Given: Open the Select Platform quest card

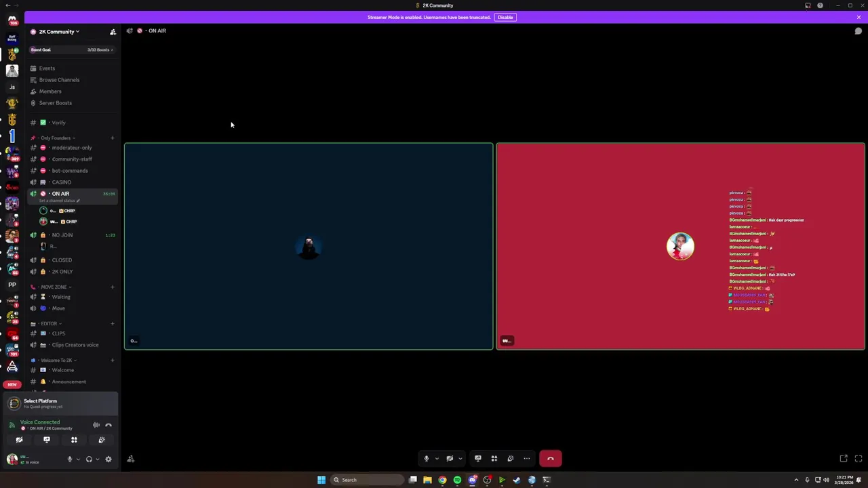Looking at the screenshot, I should click(61, 403).
